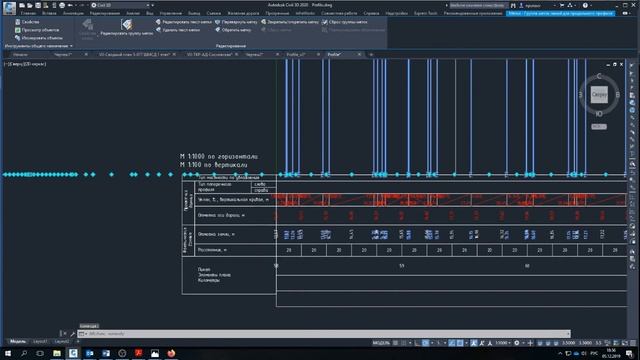Open Firefox from the taskbar
640x360 pixels.
coord(171,353)
